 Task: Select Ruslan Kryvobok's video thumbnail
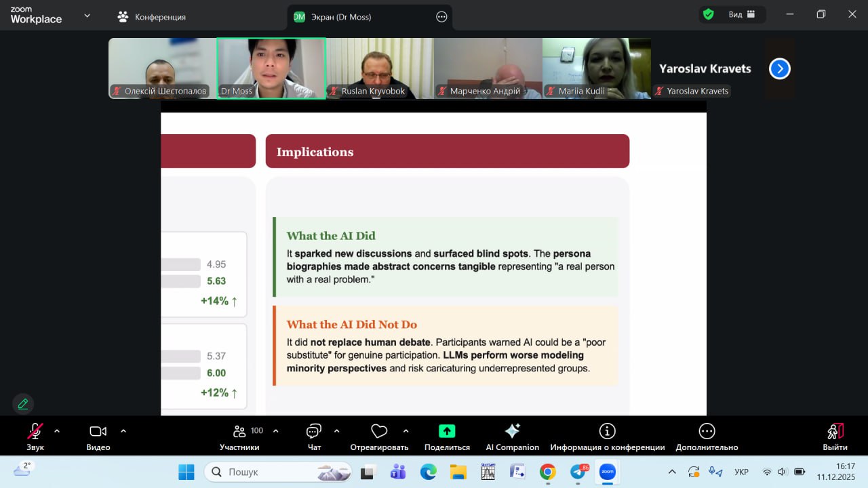(x=380, y=68)
